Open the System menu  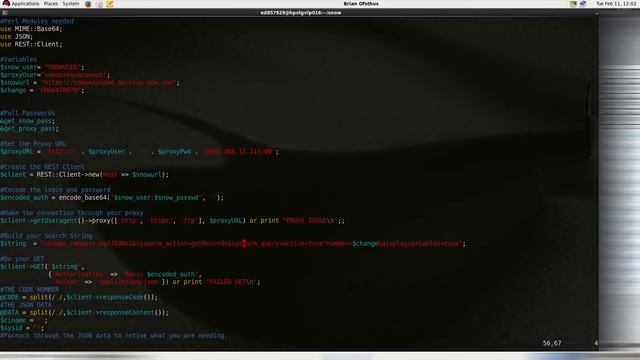(x=71, y=4)
